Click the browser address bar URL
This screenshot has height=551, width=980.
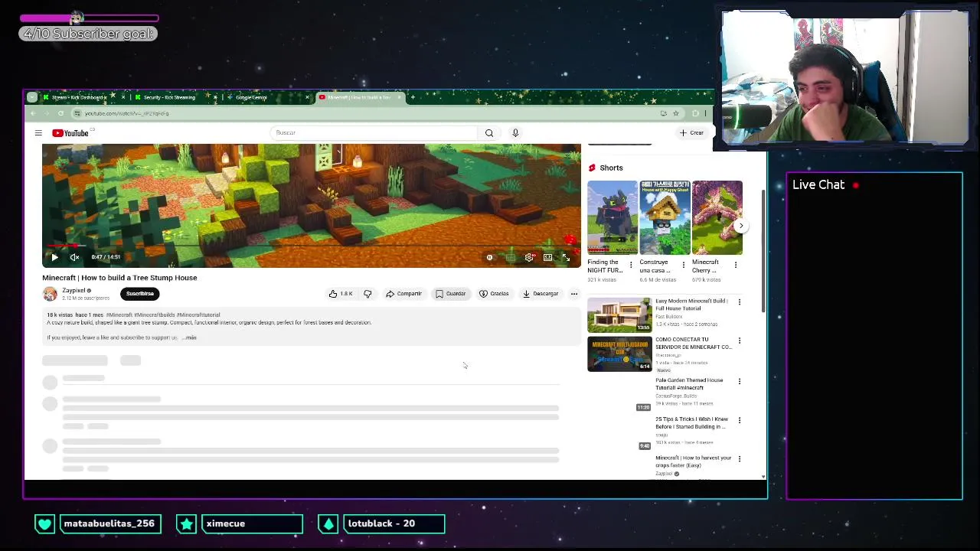pos(126,113)
